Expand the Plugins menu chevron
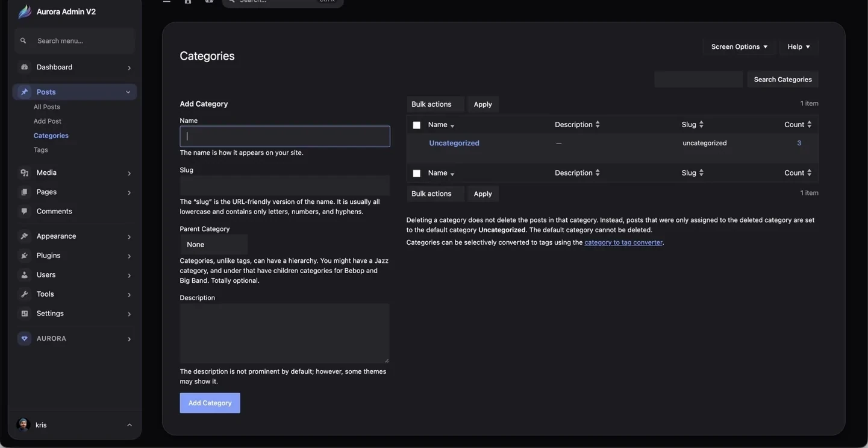The image size is (868, 448). pyautogui.click(x=129, y=256)
